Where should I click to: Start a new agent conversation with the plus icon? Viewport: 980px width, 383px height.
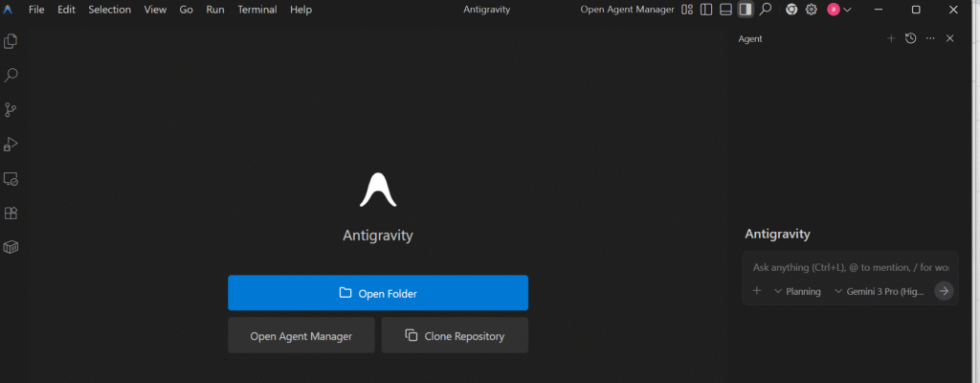pyautogui.click(x=891, y=38)
